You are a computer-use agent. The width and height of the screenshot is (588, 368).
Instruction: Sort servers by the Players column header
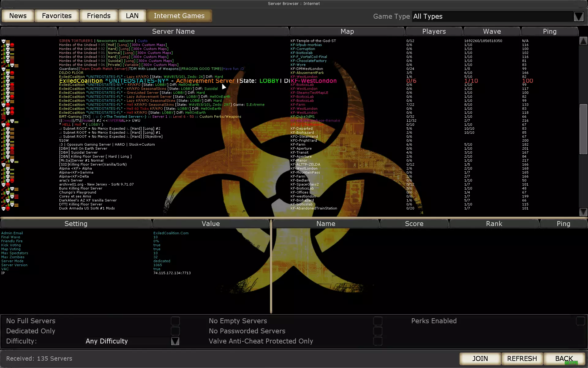tap(434, 31)
